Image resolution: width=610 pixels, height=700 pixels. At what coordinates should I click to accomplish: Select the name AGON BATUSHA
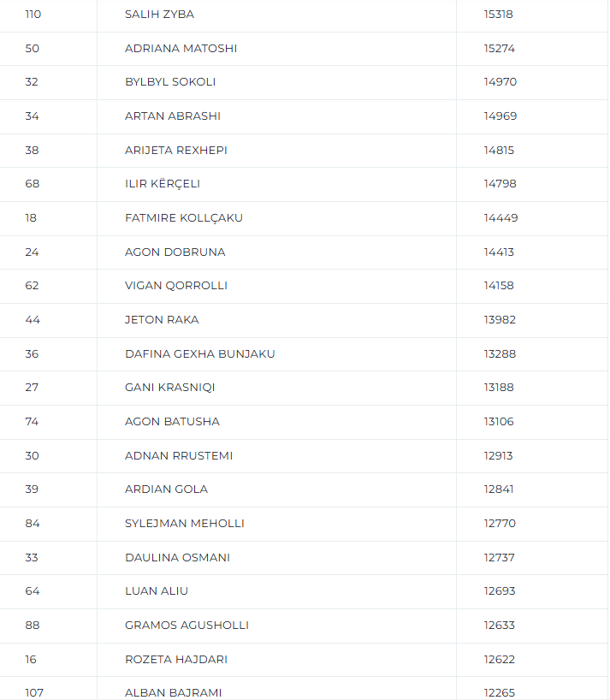point(172,421)
